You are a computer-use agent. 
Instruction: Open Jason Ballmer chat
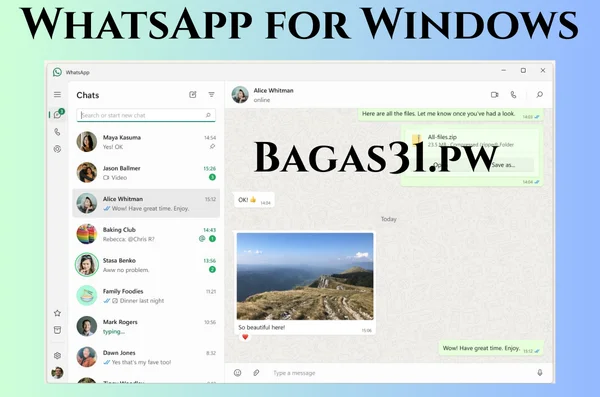pos(146,172)
